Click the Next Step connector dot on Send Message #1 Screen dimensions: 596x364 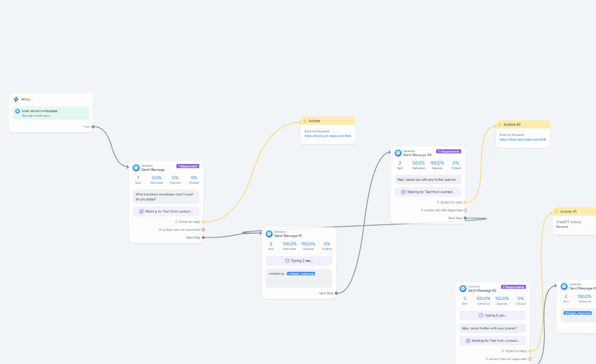(x=336, y=293)
